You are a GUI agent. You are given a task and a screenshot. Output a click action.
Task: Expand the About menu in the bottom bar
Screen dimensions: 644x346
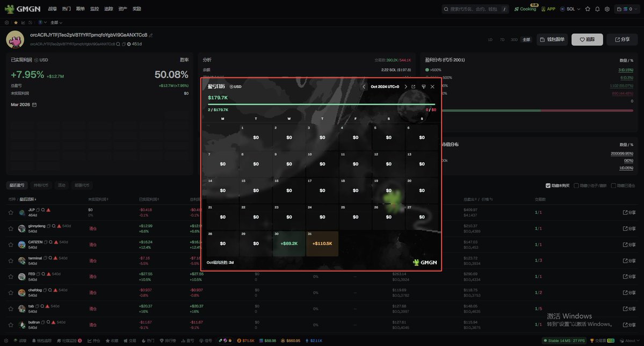(x=630, y=341)
